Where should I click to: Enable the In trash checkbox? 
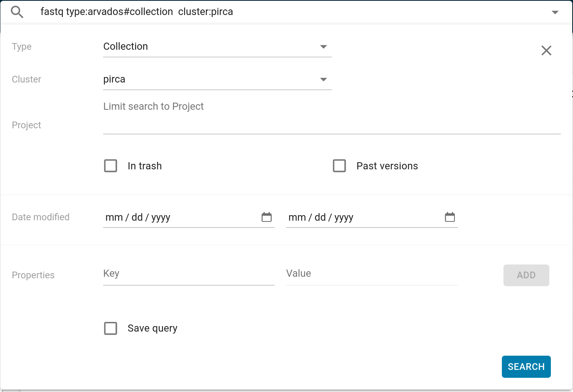[111, 166]
